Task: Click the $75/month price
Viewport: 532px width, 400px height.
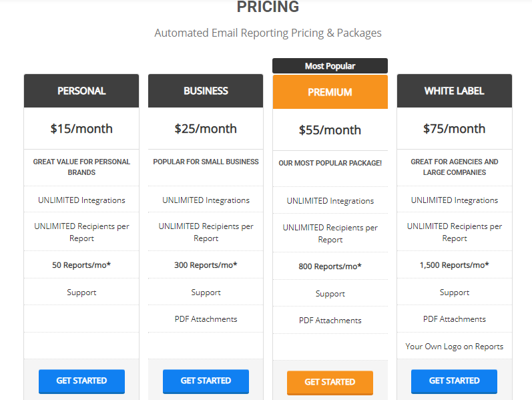Action: click(455, 129)
